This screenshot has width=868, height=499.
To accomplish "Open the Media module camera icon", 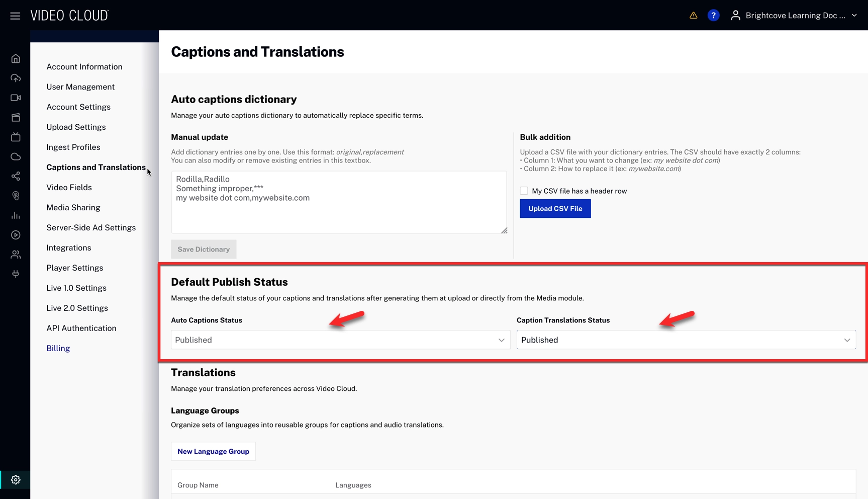I will click(16, 98).
